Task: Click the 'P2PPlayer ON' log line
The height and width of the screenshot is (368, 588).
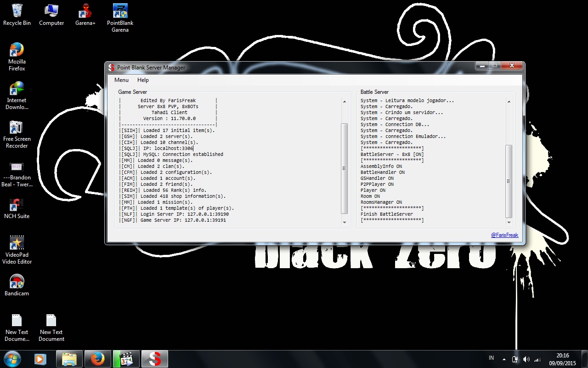Action: pyautogui.click(x=377, y=184)
